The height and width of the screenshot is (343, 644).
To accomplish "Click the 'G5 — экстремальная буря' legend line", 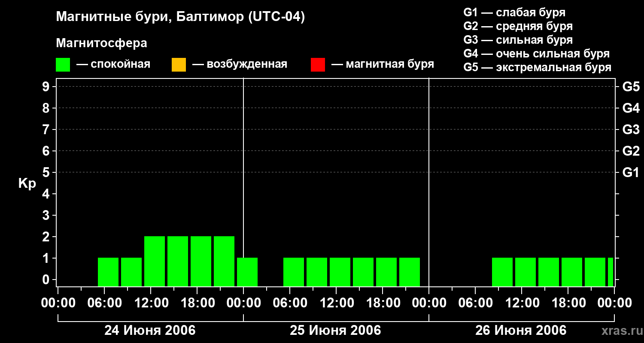I will pos(538,67).
